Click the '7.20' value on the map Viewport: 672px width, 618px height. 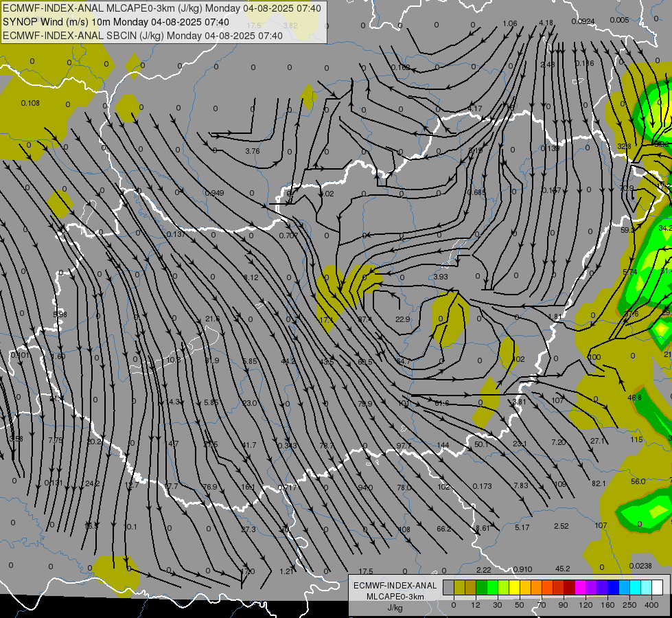tap(559, 442)
